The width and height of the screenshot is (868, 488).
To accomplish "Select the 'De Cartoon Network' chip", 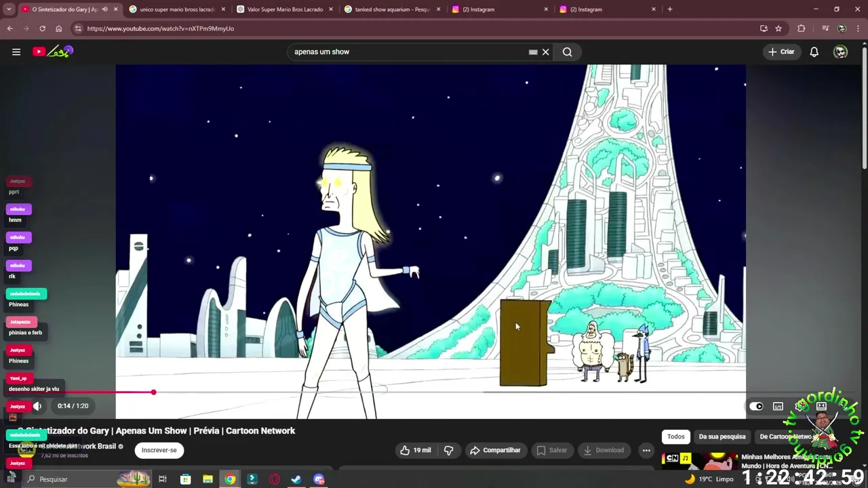I will (x=787, y=436).
